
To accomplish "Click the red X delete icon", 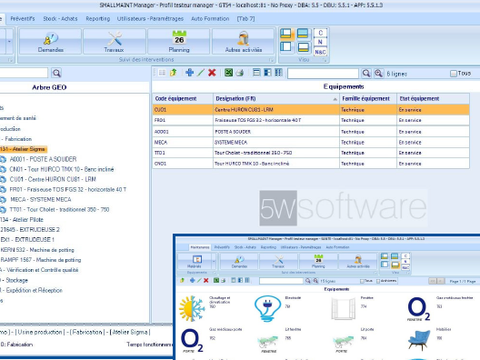I will (212, 72).
